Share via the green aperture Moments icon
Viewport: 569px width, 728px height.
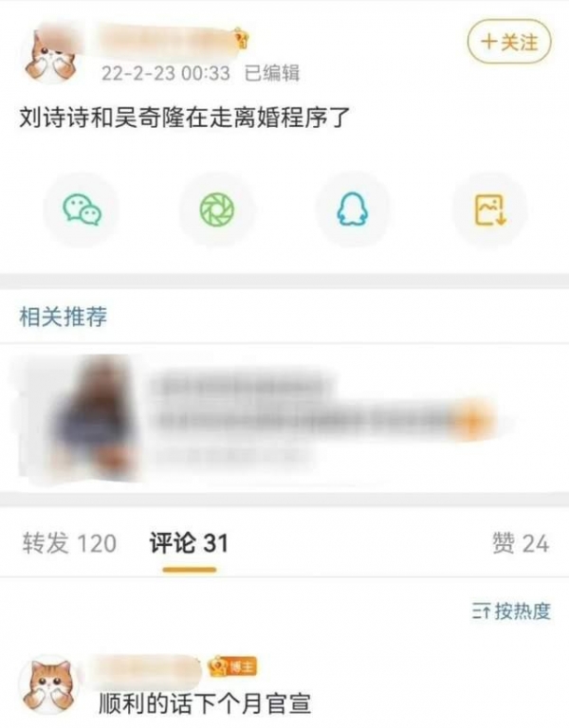point(217,209)
